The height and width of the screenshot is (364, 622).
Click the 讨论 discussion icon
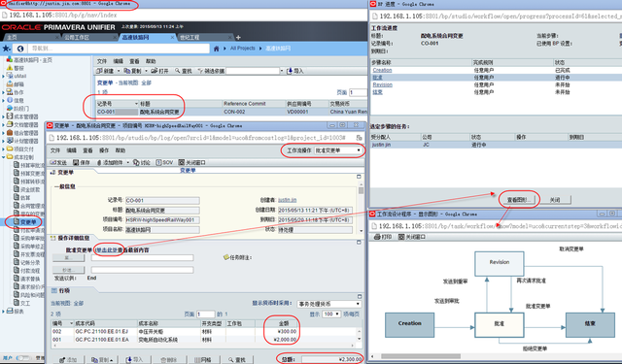pyautogui.click(x=136, y=162)
